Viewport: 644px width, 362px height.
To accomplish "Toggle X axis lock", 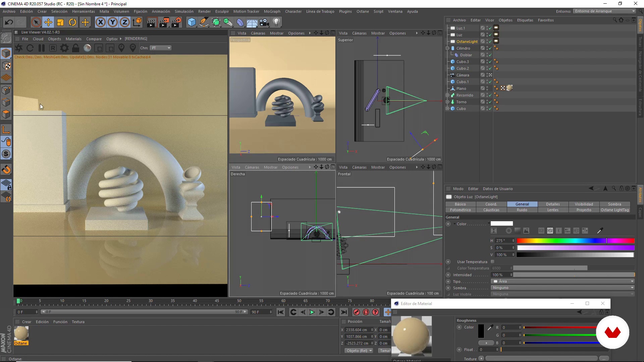I will (100, 22).
